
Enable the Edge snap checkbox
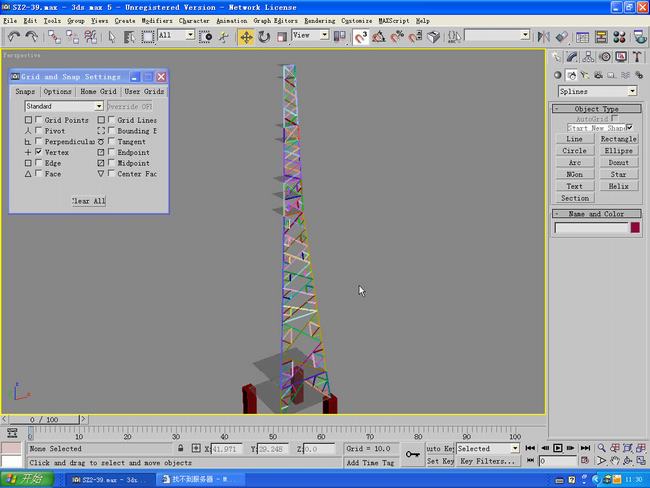tap(39, 163)
